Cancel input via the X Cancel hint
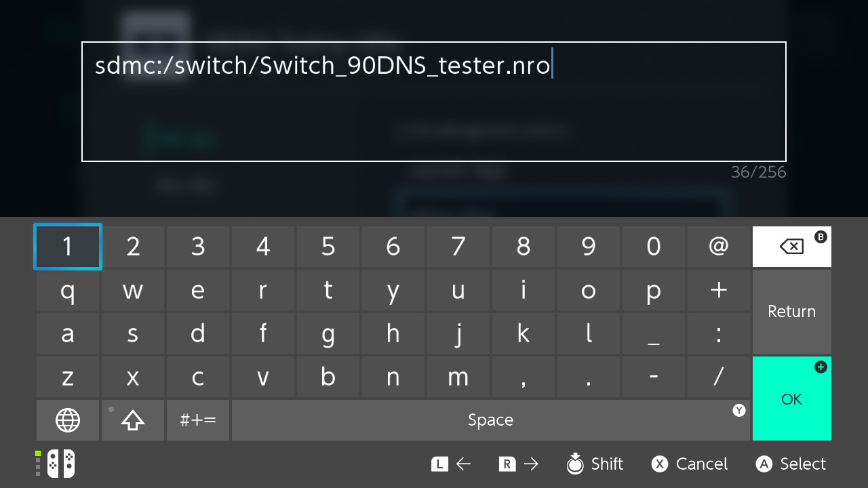This screenshot has height=488, width=868. click(689, 464)
